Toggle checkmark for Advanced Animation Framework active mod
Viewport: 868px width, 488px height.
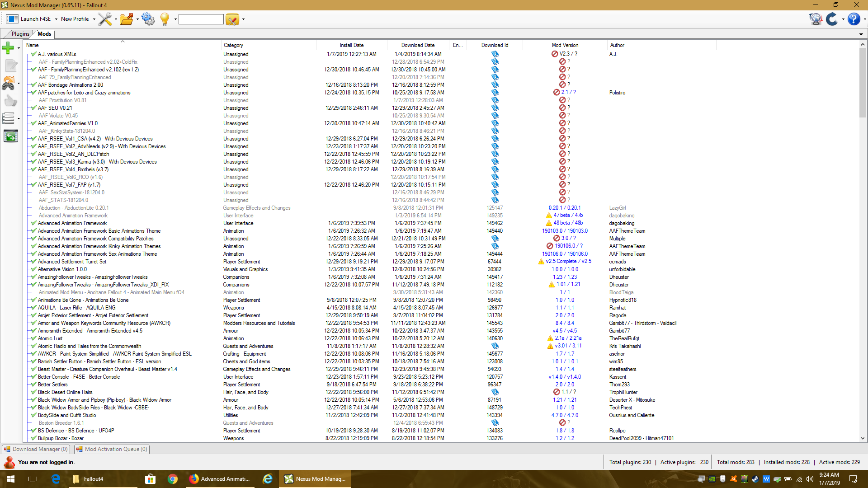pos(34,223)
